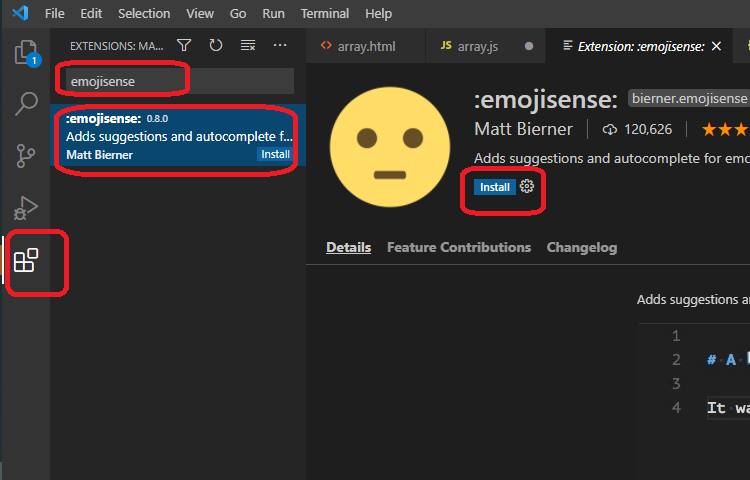This screenshot has width=750, height=480.
Task: Open the Extensions view icon
Action: 26,260
